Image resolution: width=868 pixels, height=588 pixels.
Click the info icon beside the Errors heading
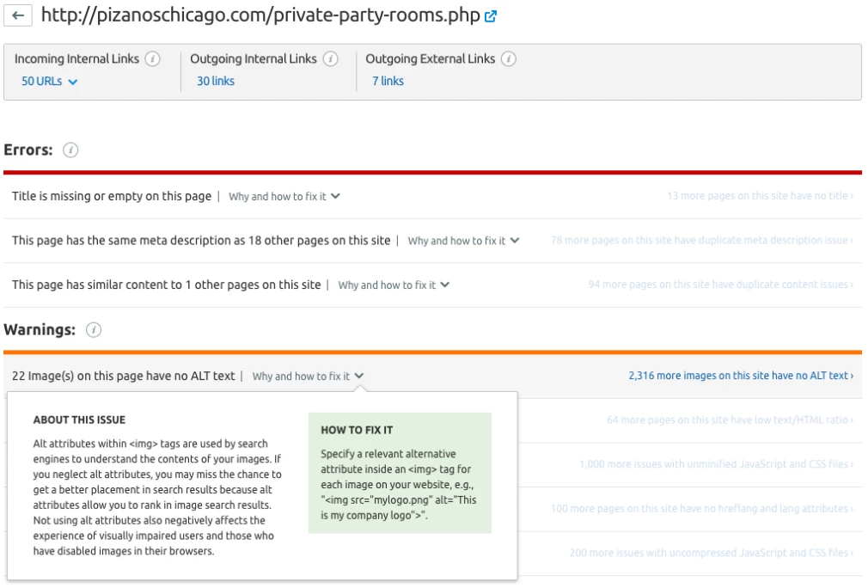click(x=70, y=149)
